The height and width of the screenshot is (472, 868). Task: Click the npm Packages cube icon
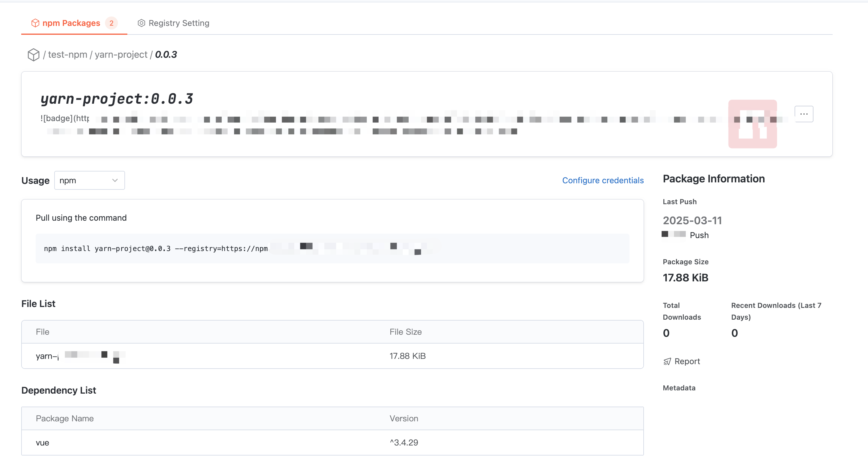click(35, 23)
